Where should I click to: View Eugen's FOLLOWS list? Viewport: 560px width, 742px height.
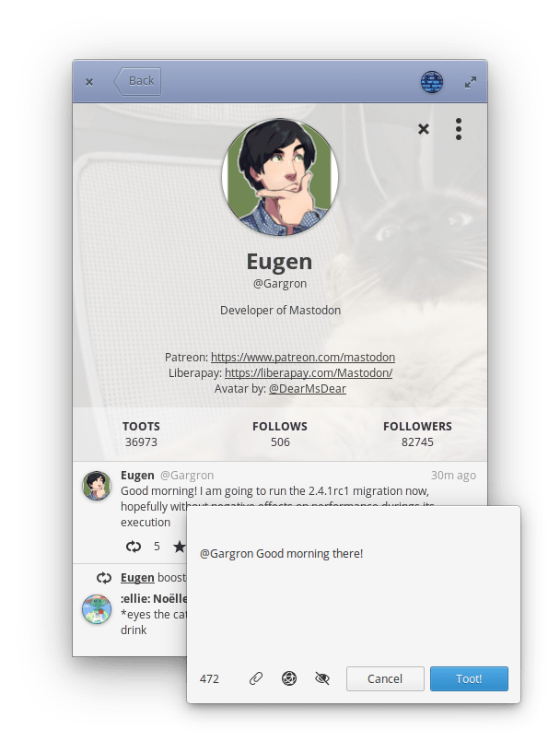pyautogui.click(x=280, y=434)
